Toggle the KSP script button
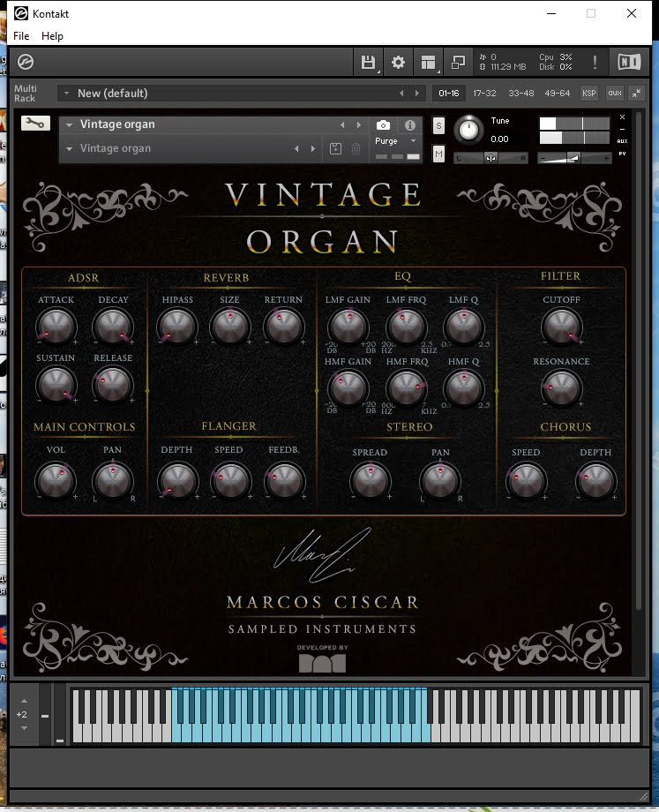The image size is (659, 812). [x=588, y=94]
